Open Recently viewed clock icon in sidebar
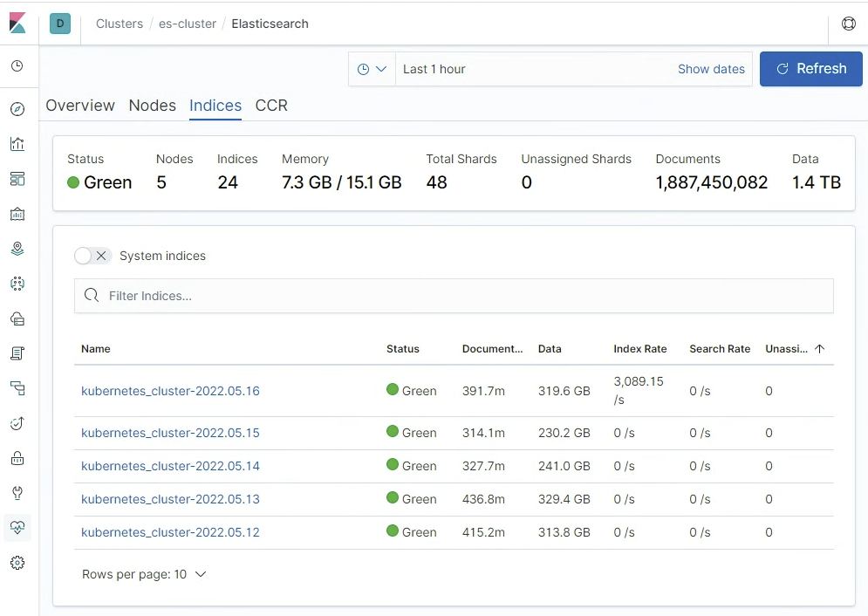 pyautogui.click(x=17, y=65)
